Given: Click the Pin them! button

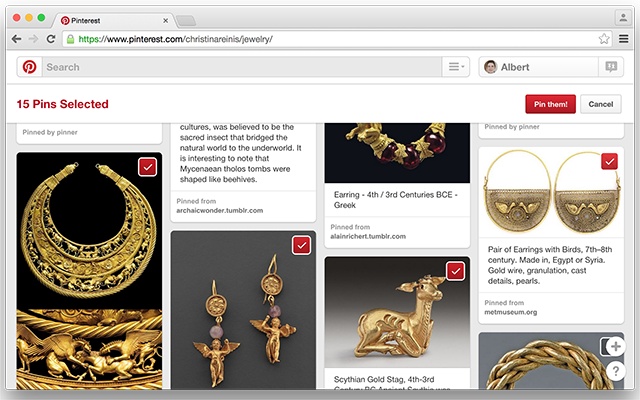Looking at the screenshot, I should (x=551, y=104).
